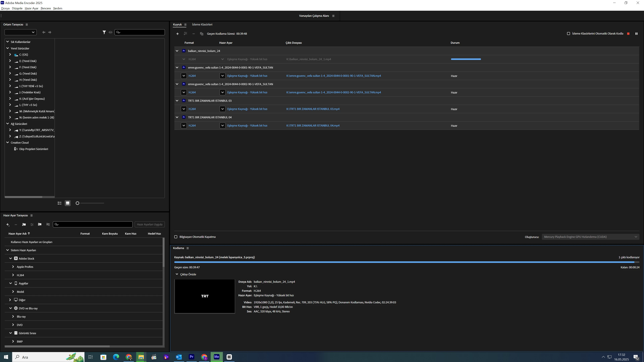The image size is (644, 362).
Task: Switch Media Browser to thumbnail view
Action: point(67,203)
